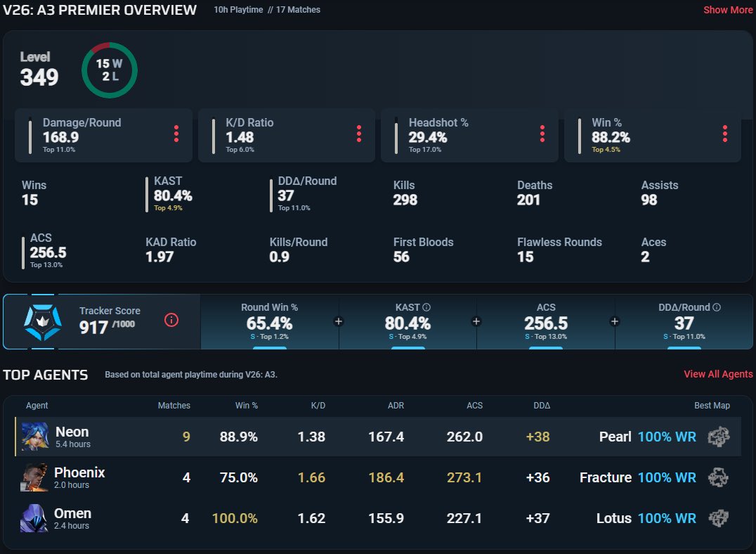Select the Omen agent name
Viewport: 756px width, 554px height.
[x=73, y=513]
